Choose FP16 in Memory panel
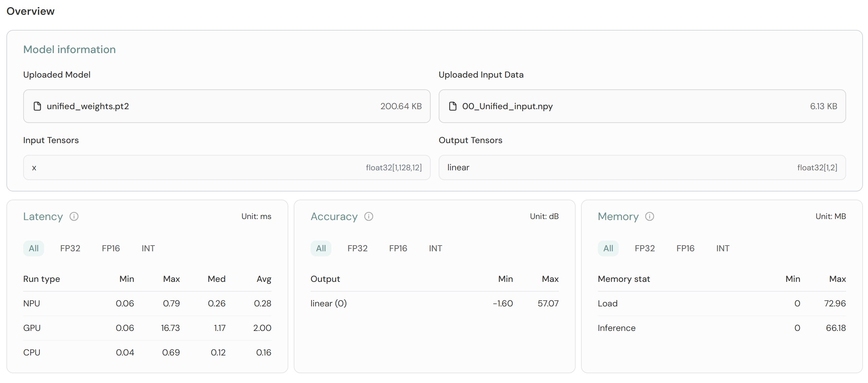868x383 pixels. point(685,248)
